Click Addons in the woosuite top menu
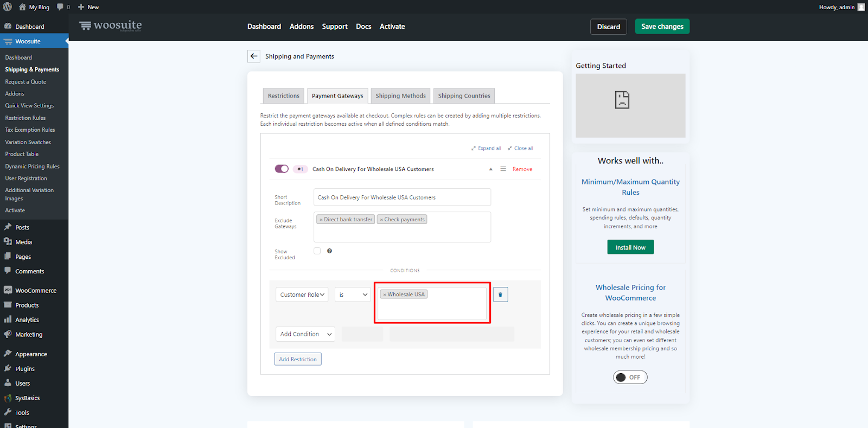Viewport: 868px width, 428px height. click(302, 26)
